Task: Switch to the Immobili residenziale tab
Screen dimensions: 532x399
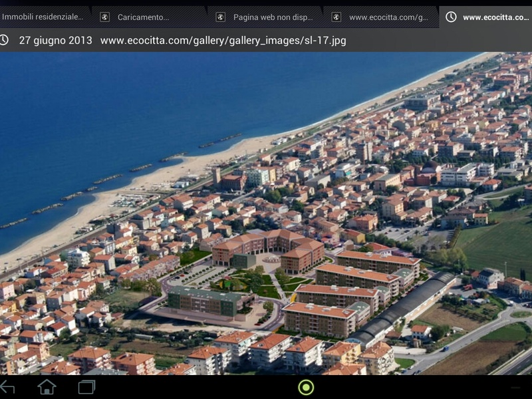Action: [x=43, y=17]
